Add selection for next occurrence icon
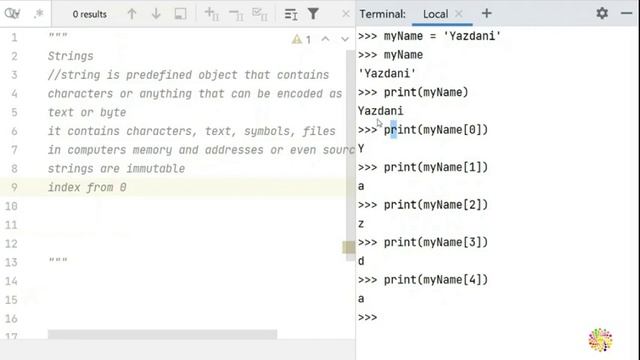This screenshot has width=640, height=360. click(x=212, y=14)
